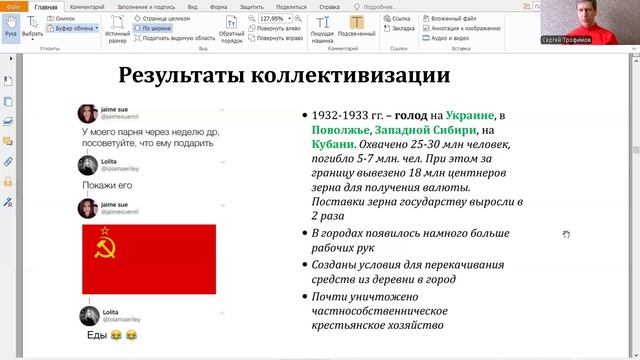Open the Справка tab
This screenshot has width=640, height=360.
(x=329, y=7)
